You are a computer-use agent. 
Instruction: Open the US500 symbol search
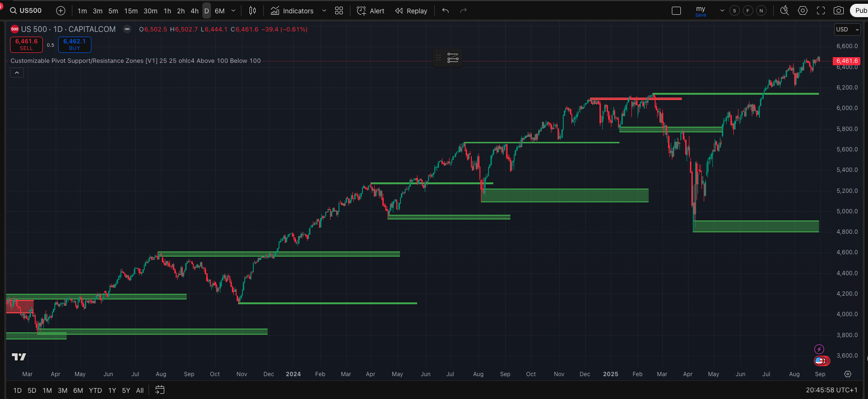point(26,10)
